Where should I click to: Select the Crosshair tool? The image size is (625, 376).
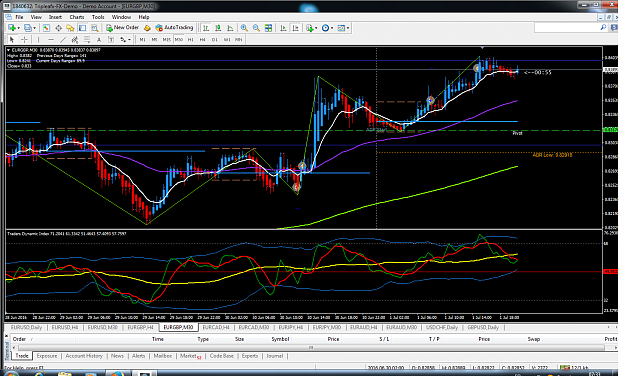24,39
